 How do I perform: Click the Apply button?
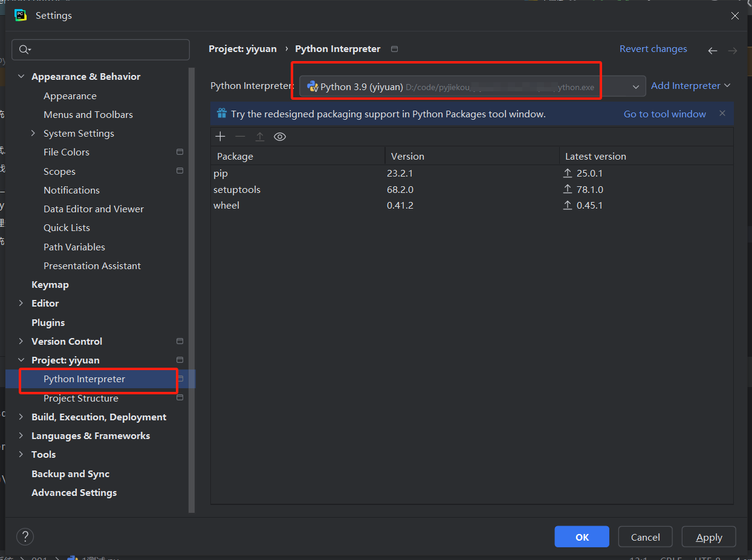709,537
